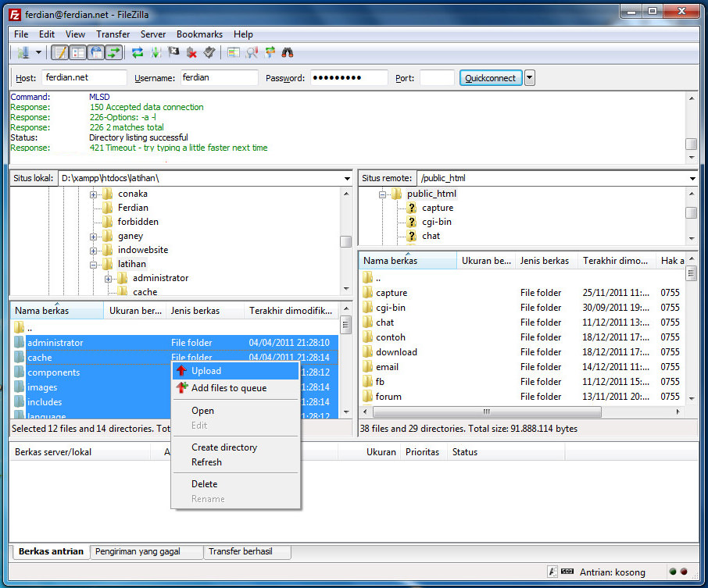Toggle the transfer queue display
Image resolution: width=708 pixels, height=588 pixels.
tap(114, 53)
